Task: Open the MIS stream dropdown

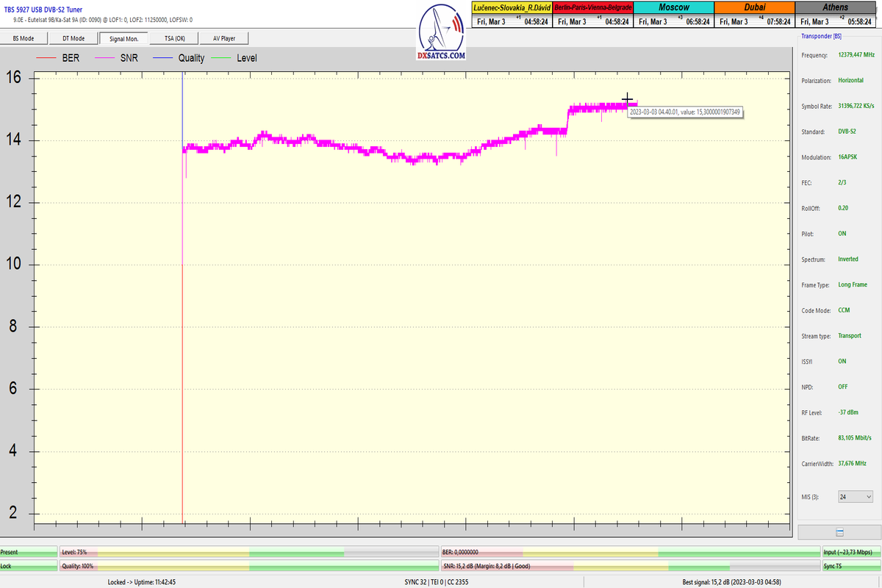Action: (856, 497)
